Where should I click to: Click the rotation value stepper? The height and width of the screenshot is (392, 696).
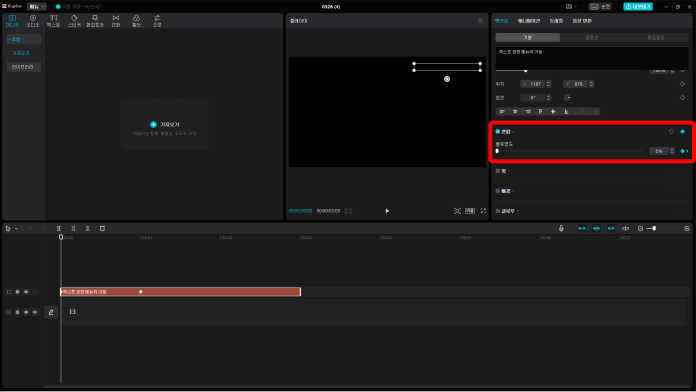[x=549, y=98]
